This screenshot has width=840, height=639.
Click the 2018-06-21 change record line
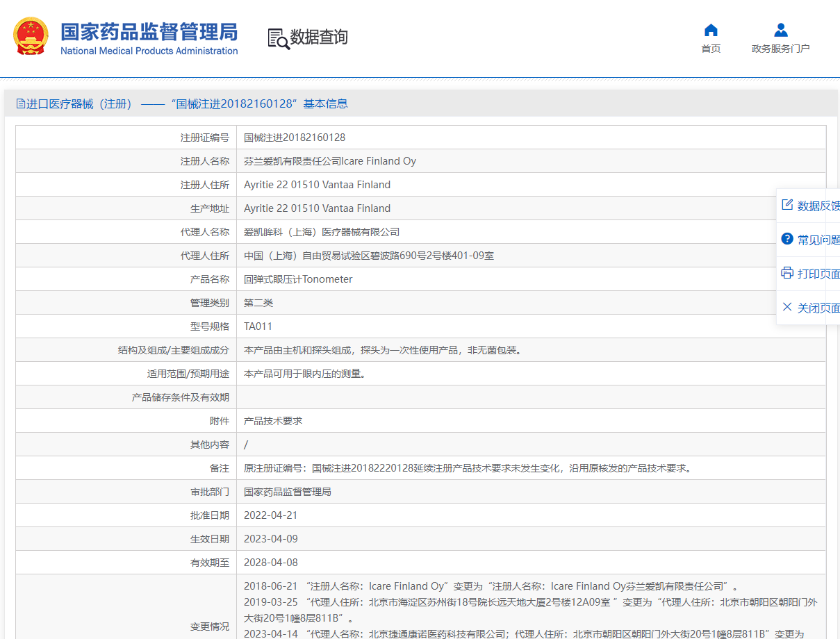click(491, 586)
